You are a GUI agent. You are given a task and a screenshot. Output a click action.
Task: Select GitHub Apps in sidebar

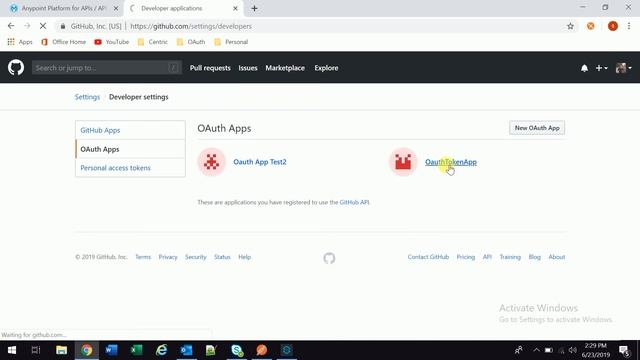[130, 130]
